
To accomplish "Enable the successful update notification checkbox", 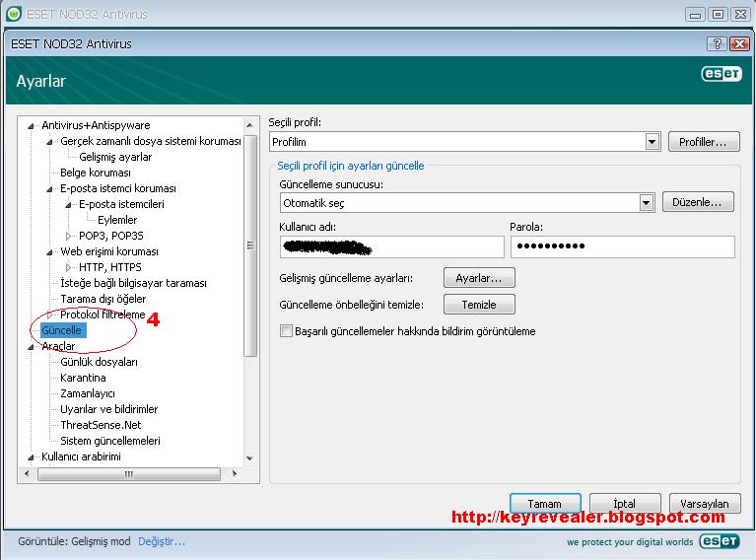I will click(286, 331).
